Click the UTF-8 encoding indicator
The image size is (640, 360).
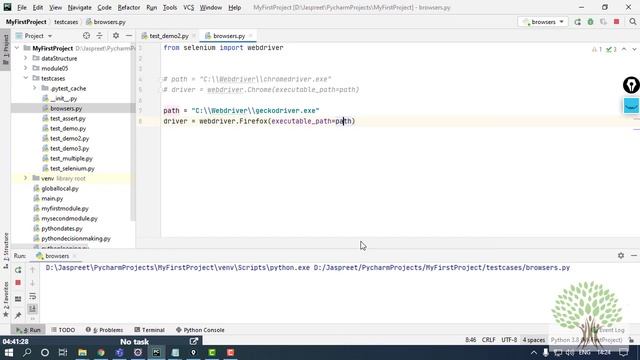coord(509,340)
